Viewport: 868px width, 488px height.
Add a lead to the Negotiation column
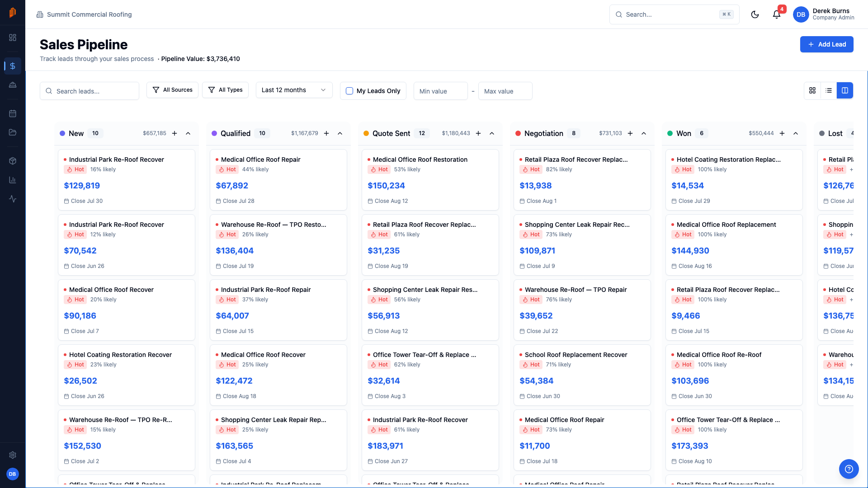630,133
